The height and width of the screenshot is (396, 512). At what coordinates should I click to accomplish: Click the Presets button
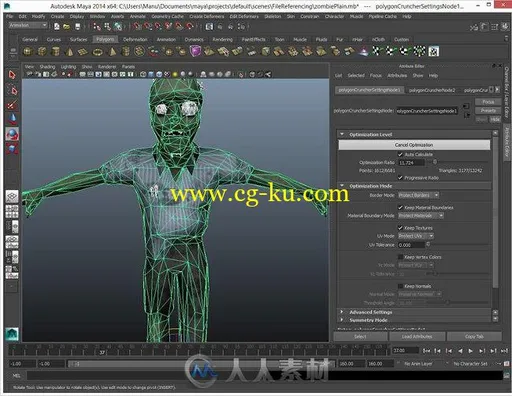click(x=488, y=110)
